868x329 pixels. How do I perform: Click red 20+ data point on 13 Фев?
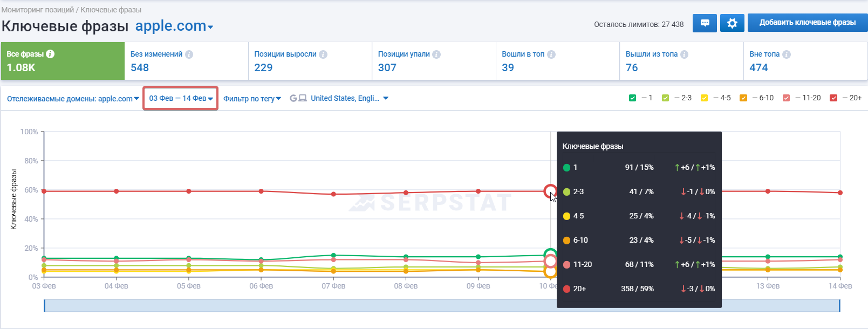[x=768, y=191]
